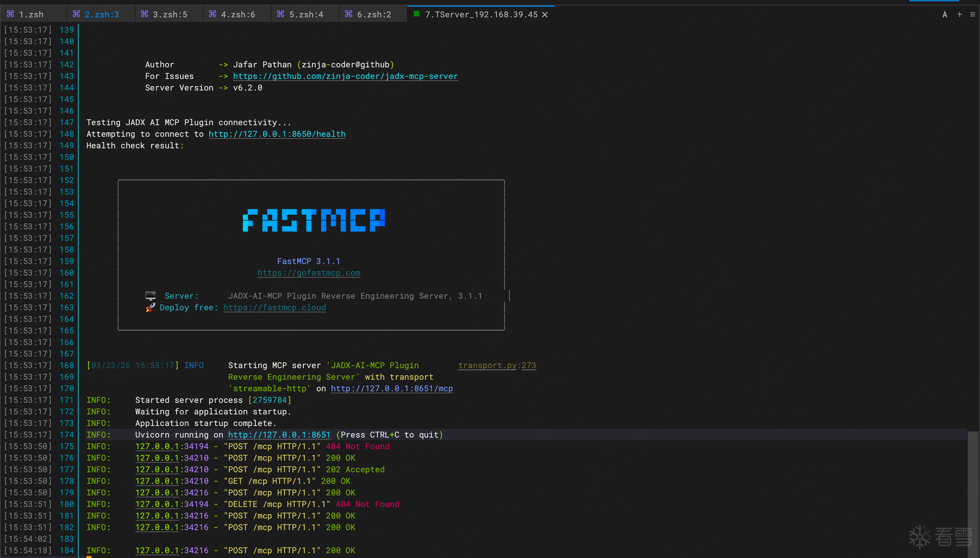Viewport: 980px width, 558px height.
Task: Select the 4.zsh:6 tab
Action: 238,15
